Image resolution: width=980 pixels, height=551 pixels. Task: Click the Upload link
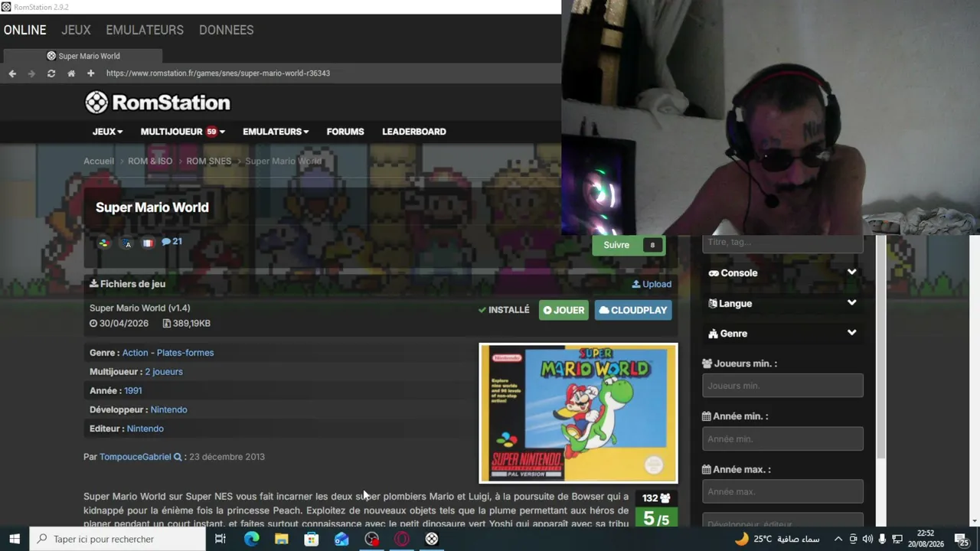(652, 284)
